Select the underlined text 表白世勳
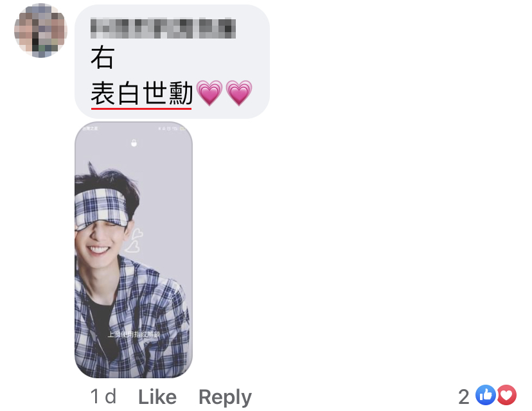Screen dimensions: 532x411 (x=142, y=93)
